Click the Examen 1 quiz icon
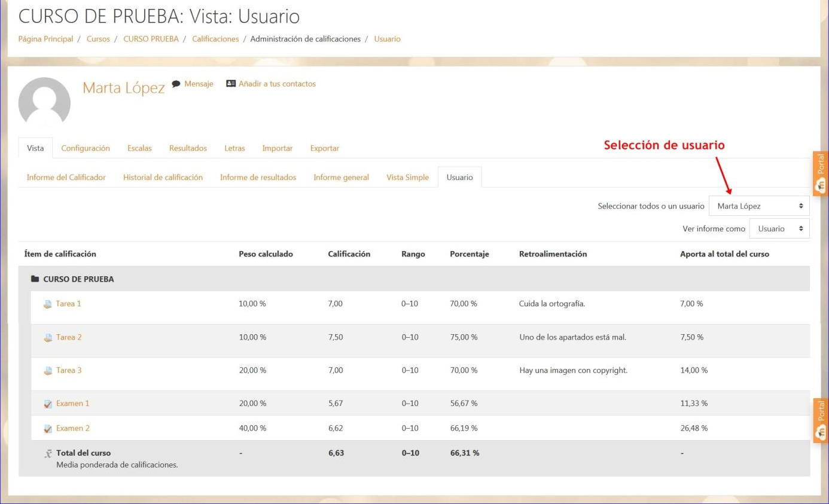Image resolution: width=829 pixels, height=504 pixels. coord(48,404)
